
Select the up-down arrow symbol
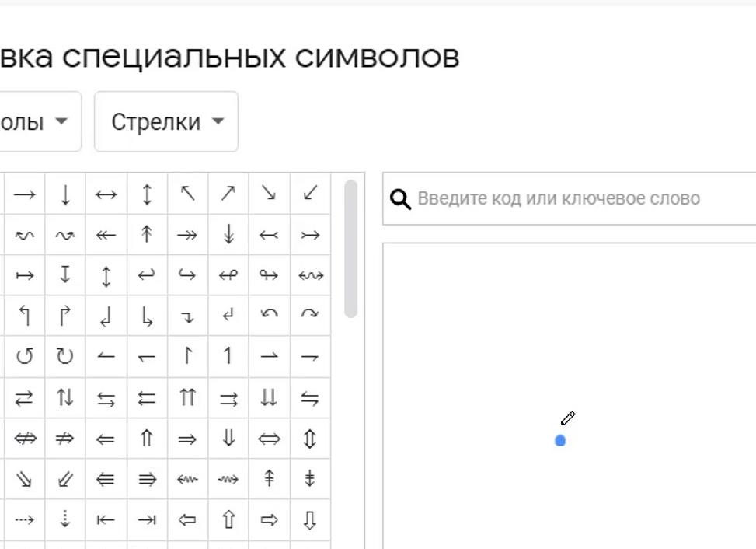(x=147, y=194)
